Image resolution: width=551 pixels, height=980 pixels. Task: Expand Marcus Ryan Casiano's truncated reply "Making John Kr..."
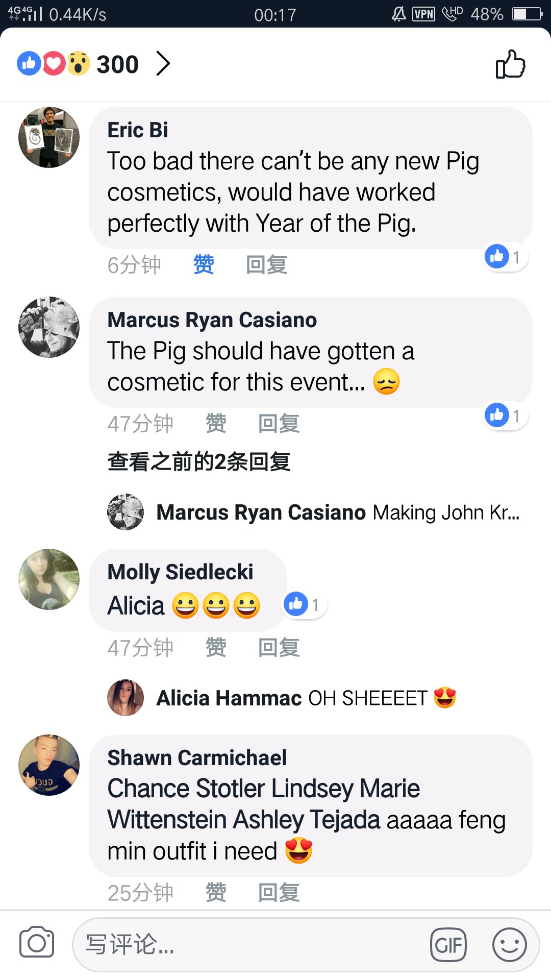446,512
